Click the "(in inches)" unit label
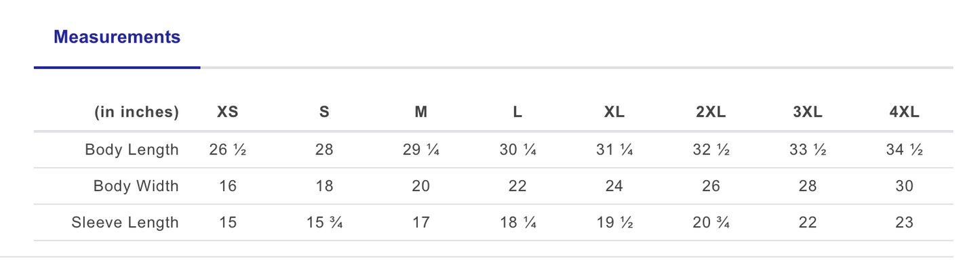The width and height of the screenshot is (980, 277). point(136,112)
